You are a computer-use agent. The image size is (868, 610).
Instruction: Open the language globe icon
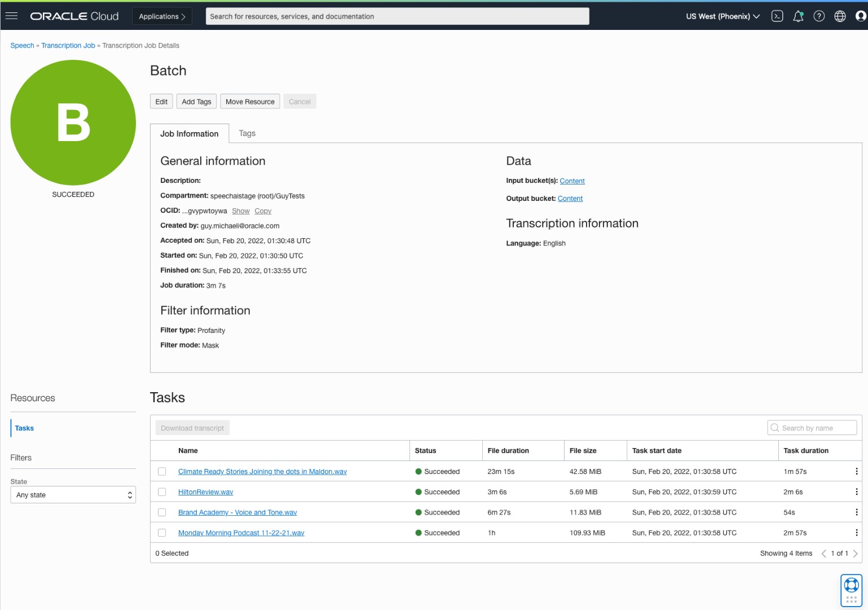coord(840,16)
